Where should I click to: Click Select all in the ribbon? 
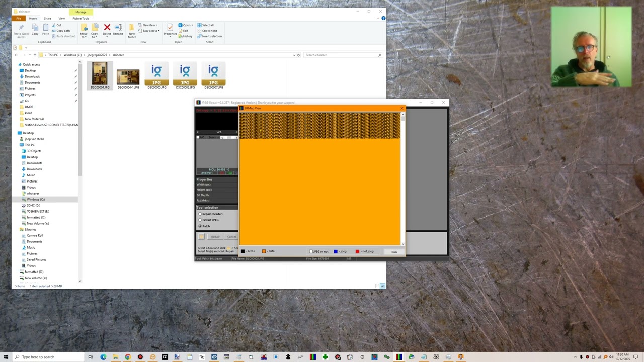(205, 25)
